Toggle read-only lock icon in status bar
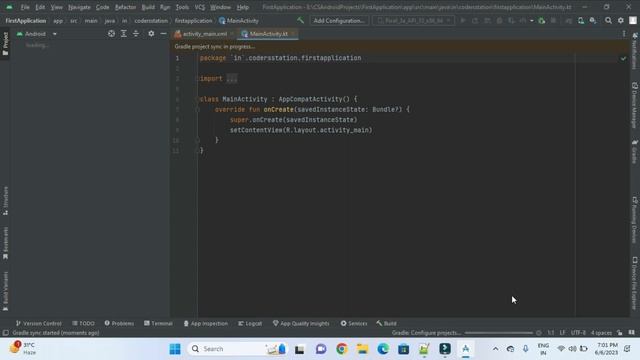 (x=620, y=333)
